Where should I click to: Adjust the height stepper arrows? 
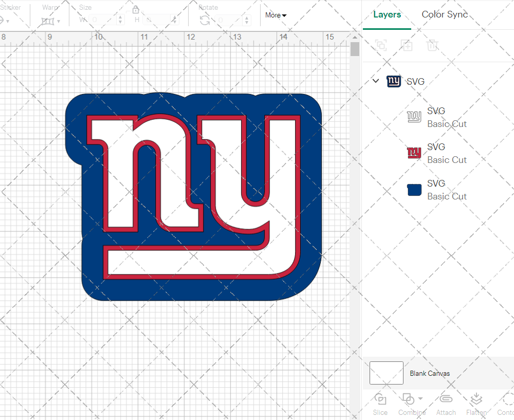tap(174, 20)
